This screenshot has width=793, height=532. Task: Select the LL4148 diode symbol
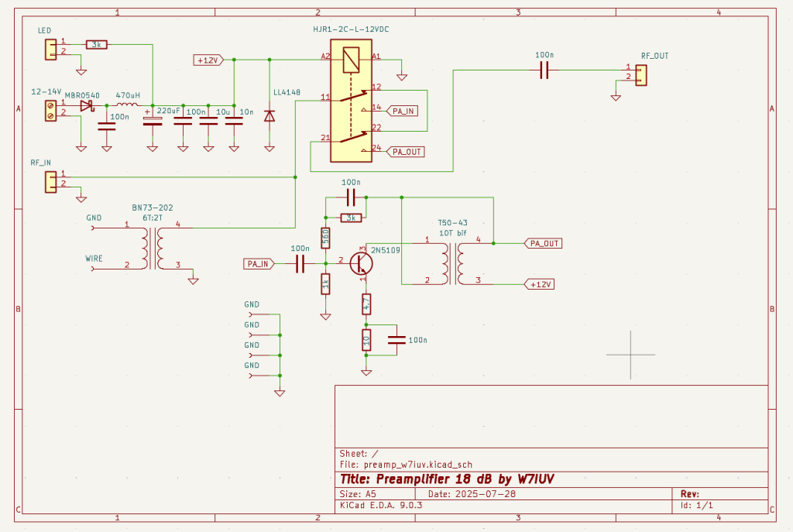pyautogui.click(x=269, y=115)
